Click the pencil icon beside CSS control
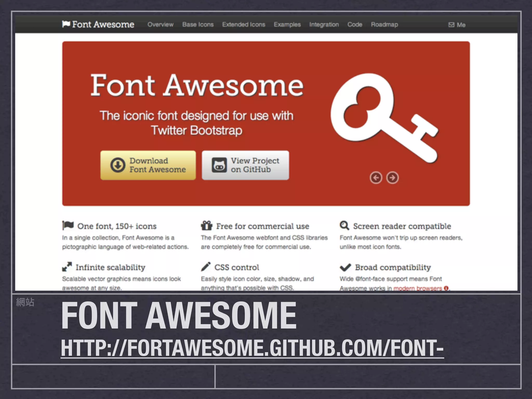This screenshot has height=399, width=532. click(x=206, y=267)
